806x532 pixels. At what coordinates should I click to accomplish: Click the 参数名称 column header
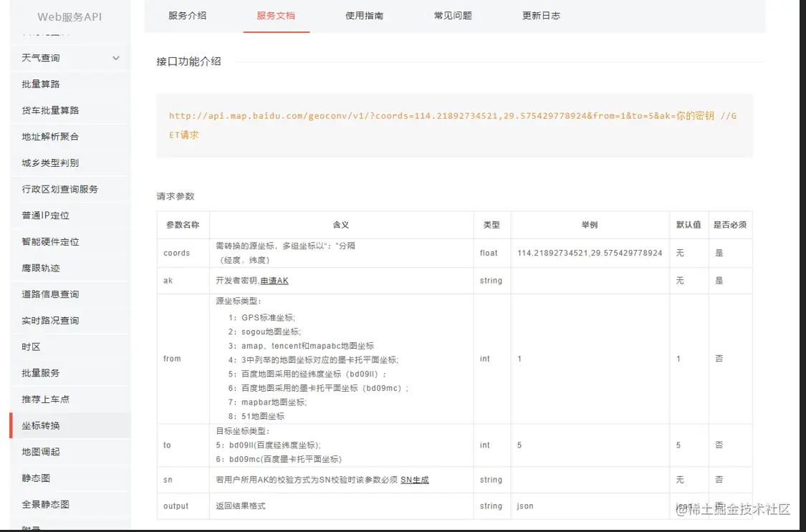[x=183, y=225]
